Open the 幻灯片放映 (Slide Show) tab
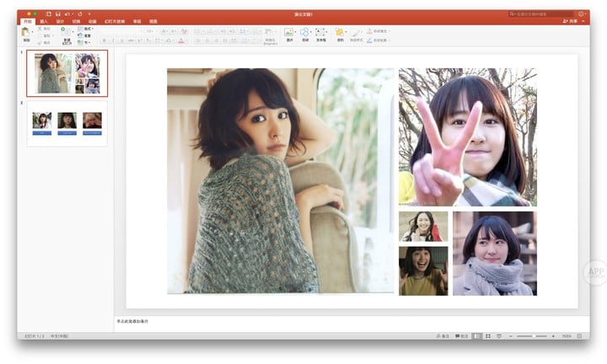This screenshot has height=364, width=607. tap(115, 21)
